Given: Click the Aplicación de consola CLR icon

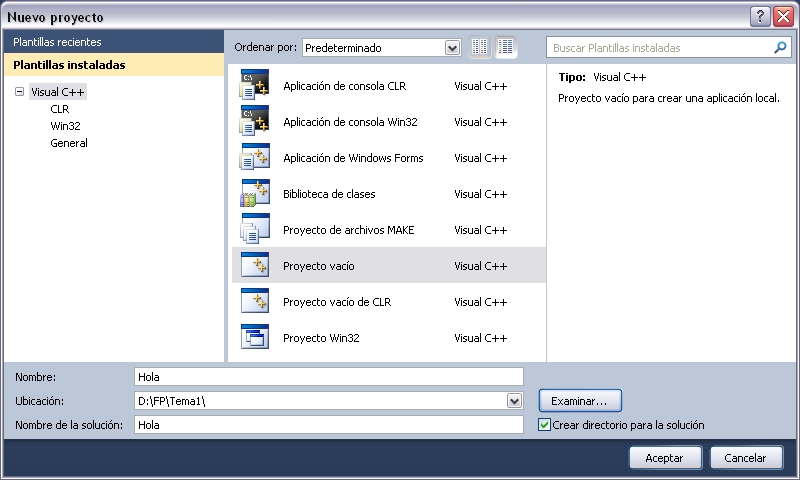Looking at the screenshot, I should (255, 85).
